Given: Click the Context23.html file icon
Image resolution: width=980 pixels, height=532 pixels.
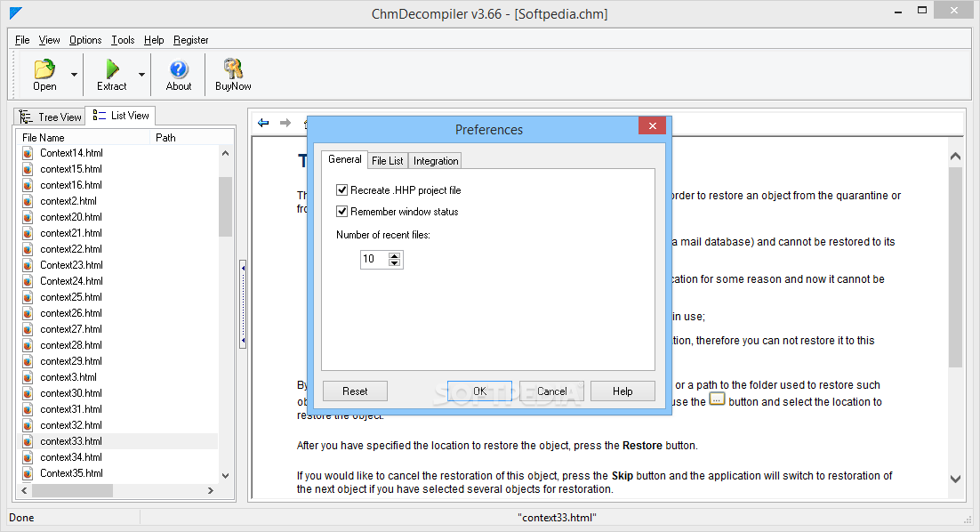Looking at the screenshot, I should click(28, 265).
